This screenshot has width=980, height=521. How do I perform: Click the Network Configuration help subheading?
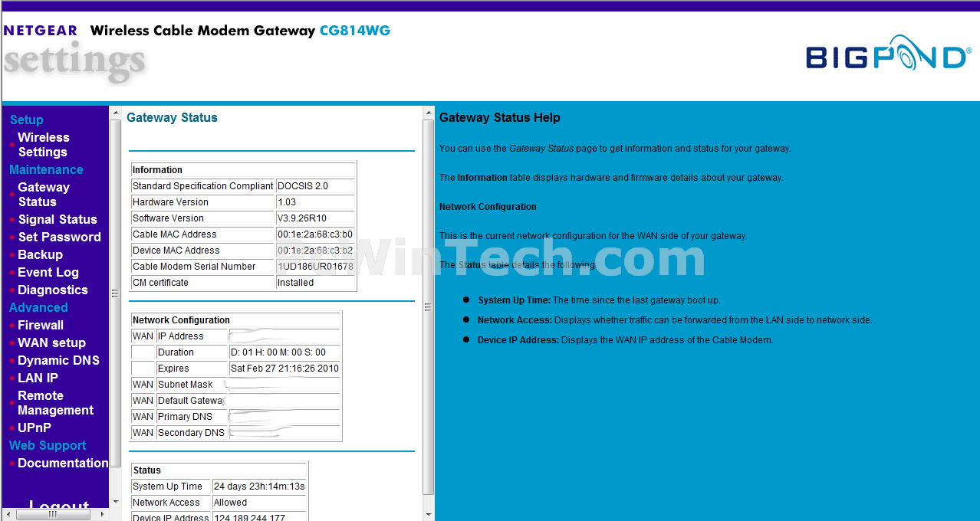[x=488, y=207]
